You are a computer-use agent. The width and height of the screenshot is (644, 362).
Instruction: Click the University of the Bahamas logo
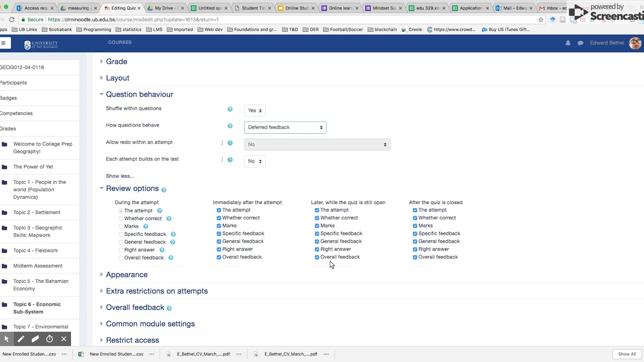pos(41,44)
